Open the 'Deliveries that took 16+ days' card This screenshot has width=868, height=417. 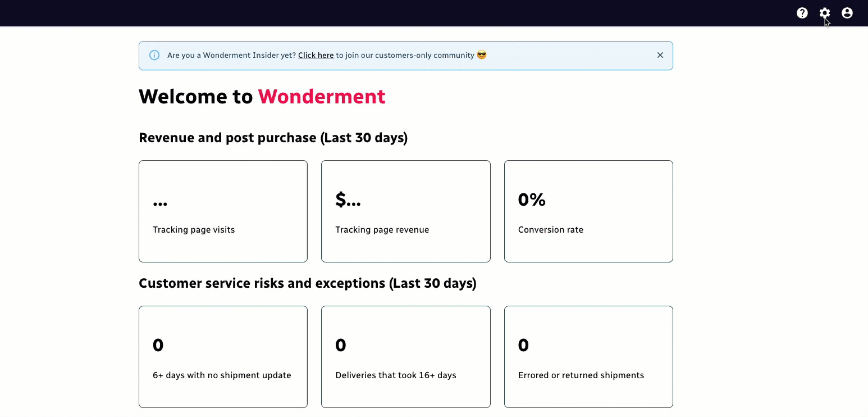(406, 357)
